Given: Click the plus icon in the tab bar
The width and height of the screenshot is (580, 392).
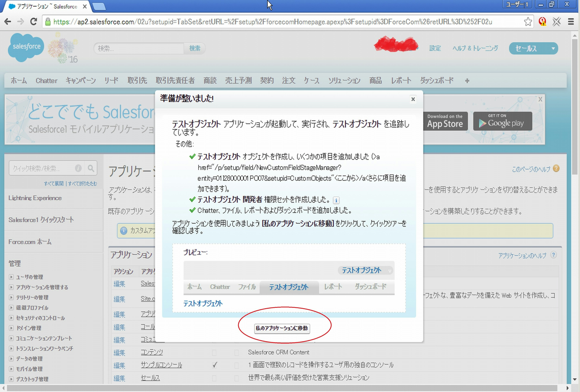Looking at the screenshot, I should tap(467, 81).
